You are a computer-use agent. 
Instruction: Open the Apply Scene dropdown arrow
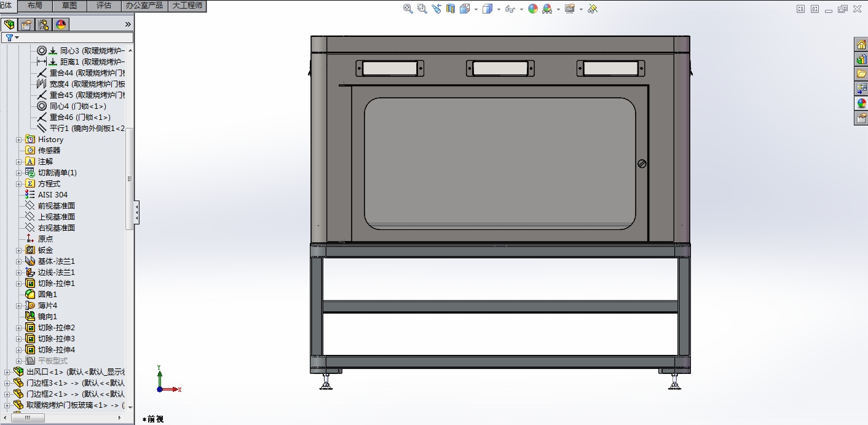pyautogui.click(x=559, y=9)
